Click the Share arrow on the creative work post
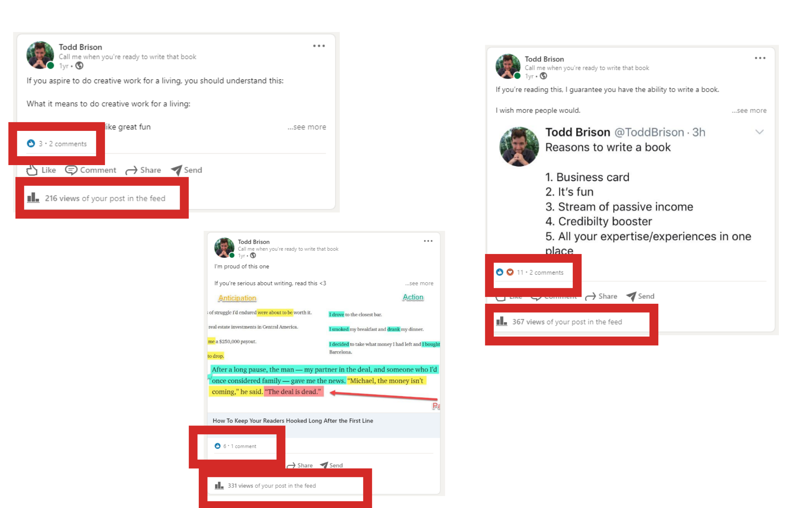This screenshot has width=812, height=508. coord(131,170)
